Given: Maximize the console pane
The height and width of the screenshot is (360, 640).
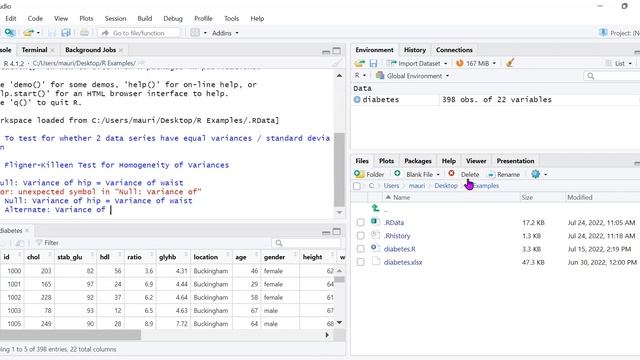Looking at the screenshot, I should click(x=337, y=51).
